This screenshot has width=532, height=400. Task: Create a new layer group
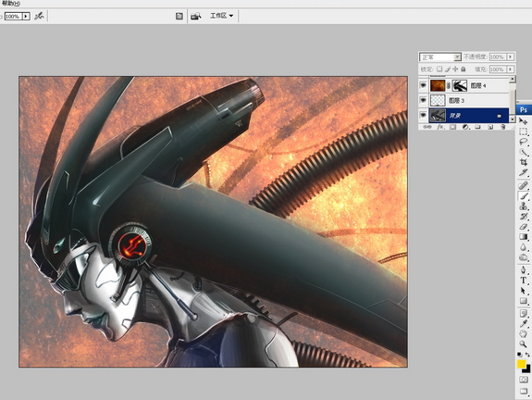(477, 127)
